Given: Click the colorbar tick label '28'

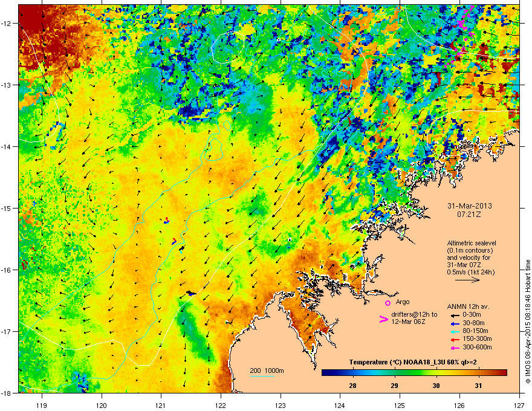Looking at the screenshot, I should pyautogui.click(x=353, y=386).
